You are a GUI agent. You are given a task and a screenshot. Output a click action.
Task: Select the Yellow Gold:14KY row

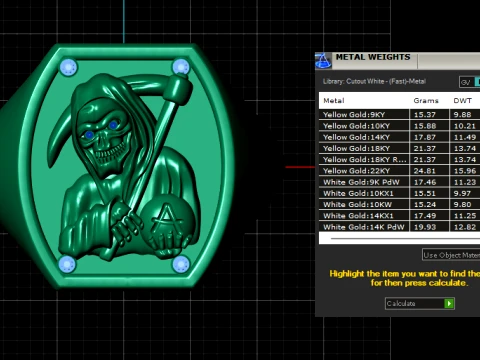pyautogui.click(x=399, y=137)
